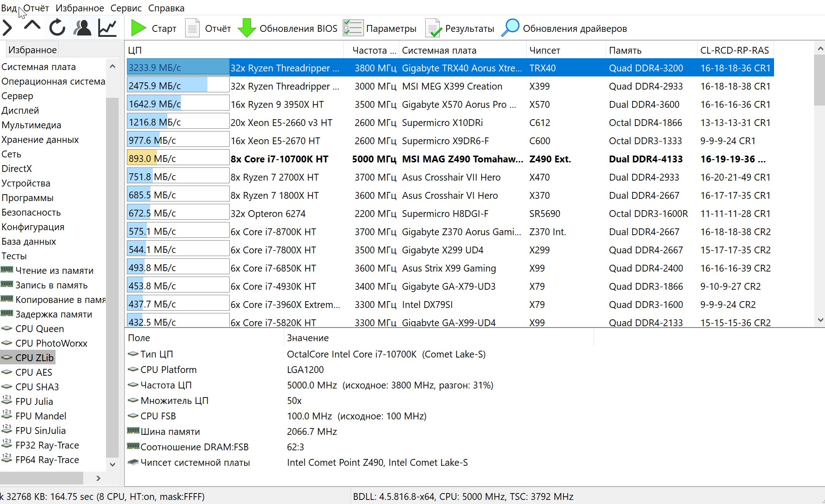Image resolution: width=825 pixels, height=504 pixels.
Task: Click the BIOS updates green download arrow
Action: pos(247,28)
